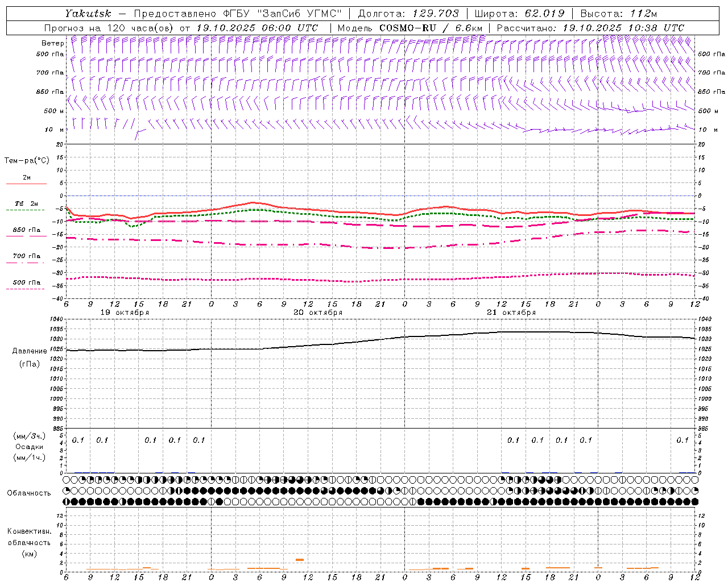Select the latitude value 'Широта: 62.019'

519,14
